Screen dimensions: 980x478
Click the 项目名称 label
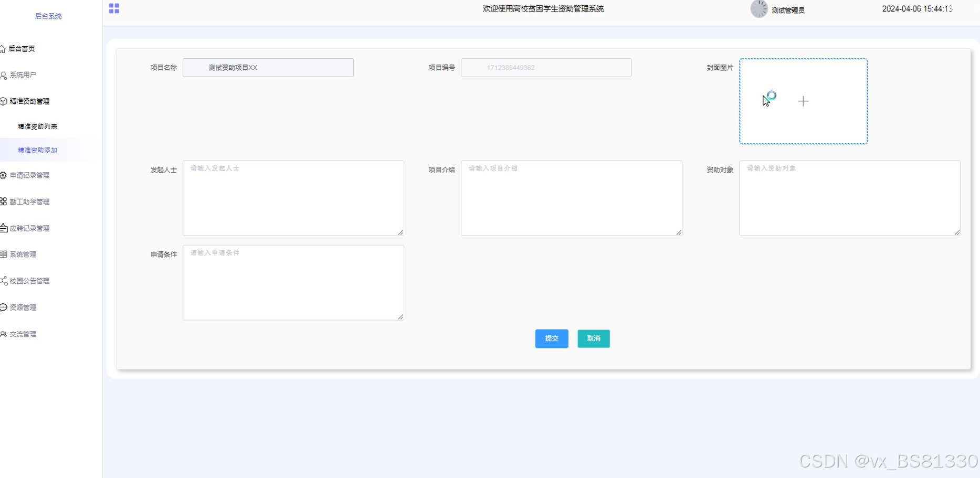[x=164, y=68]
